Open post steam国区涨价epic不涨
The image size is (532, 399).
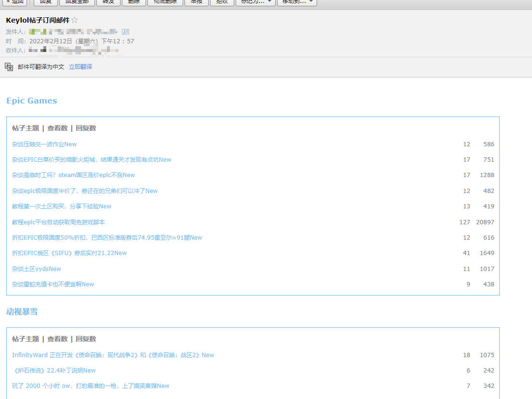[x=73, y=175]
